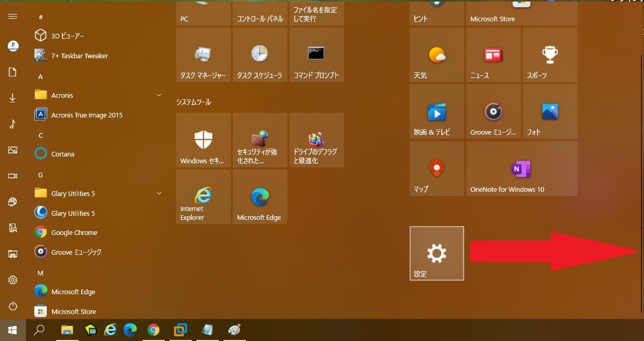Open the 設定 gear tile
The height and width of the screenshot is (341, 644).
point(437,253)
